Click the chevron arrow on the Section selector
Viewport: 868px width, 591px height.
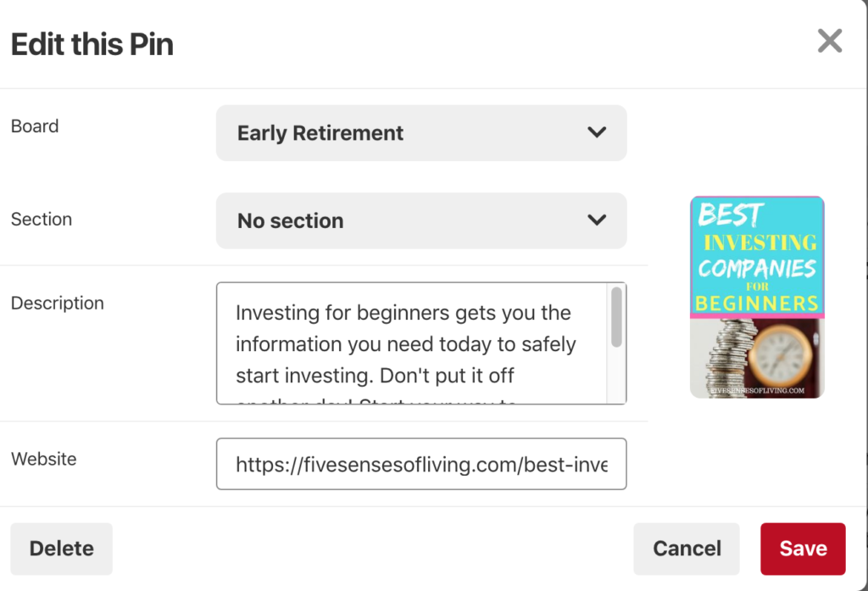tap(597, 220)
